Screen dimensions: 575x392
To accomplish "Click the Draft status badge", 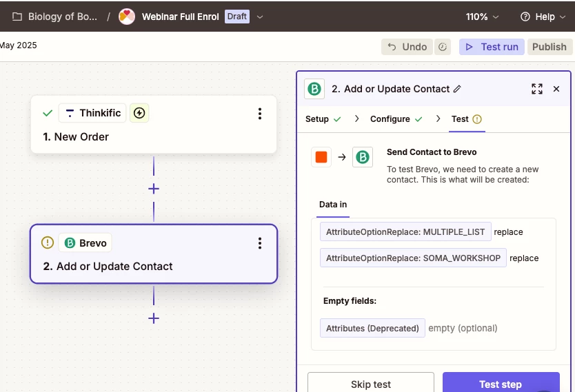I will click(237, 17).
